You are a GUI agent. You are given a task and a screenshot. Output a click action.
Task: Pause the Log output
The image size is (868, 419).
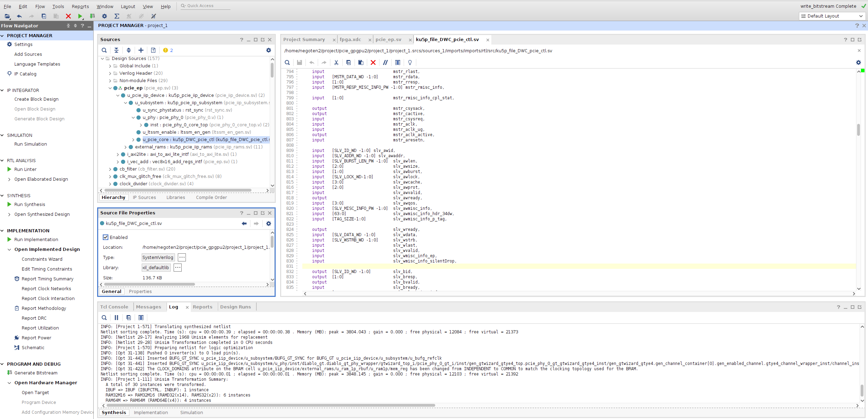coord(116,318)
